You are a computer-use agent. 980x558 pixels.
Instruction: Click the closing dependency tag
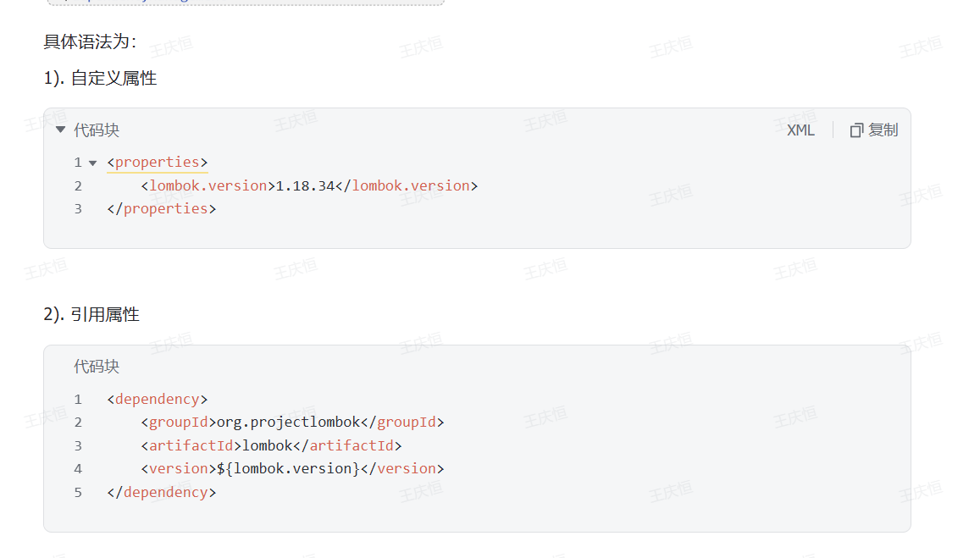(162, 492)
